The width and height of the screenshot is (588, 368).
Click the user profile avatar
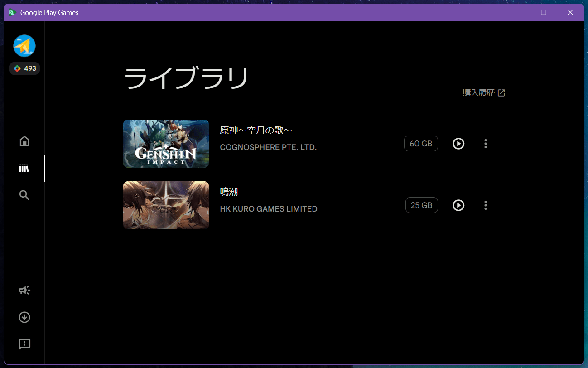[24, 46]
